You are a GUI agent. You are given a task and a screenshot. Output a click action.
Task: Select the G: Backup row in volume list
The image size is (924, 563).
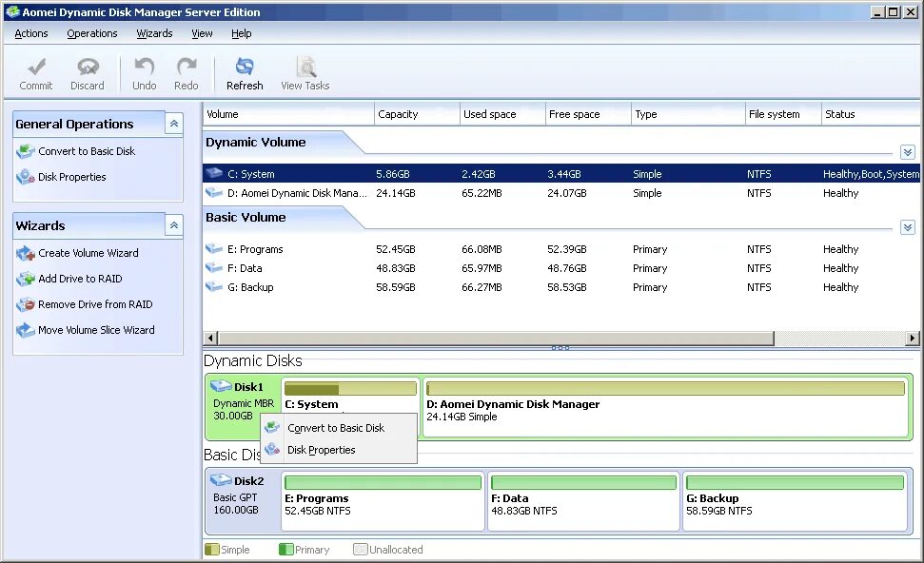coord(561,287)
